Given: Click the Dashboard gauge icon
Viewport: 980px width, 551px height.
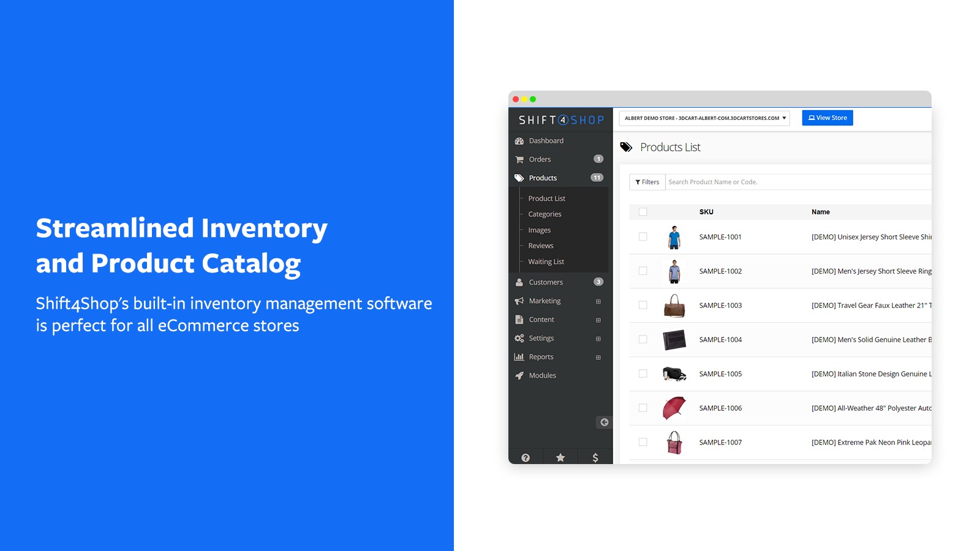Looking at the screenshot, I should [x=519, y=141].
